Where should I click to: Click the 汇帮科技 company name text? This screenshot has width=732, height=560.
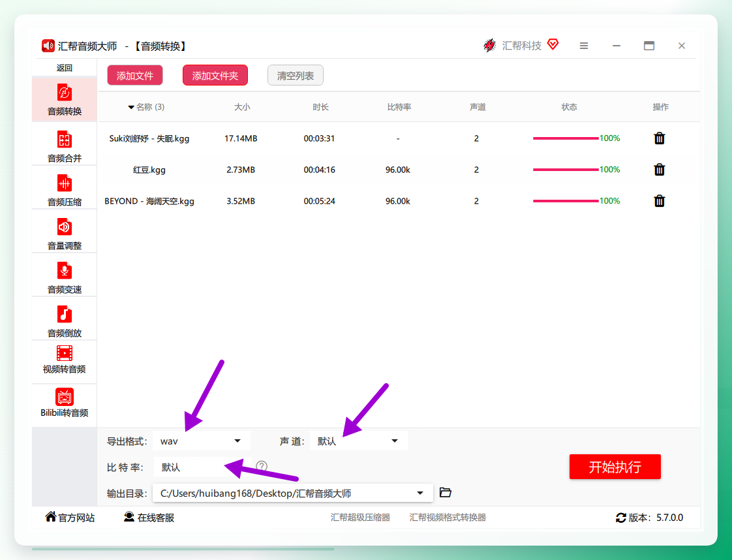click(x=521, y=45)
